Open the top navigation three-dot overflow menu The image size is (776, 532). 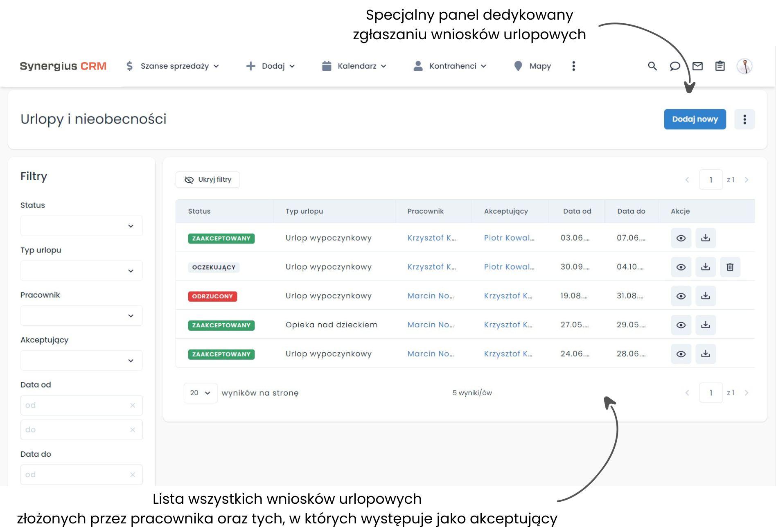[x=573, y=66]
